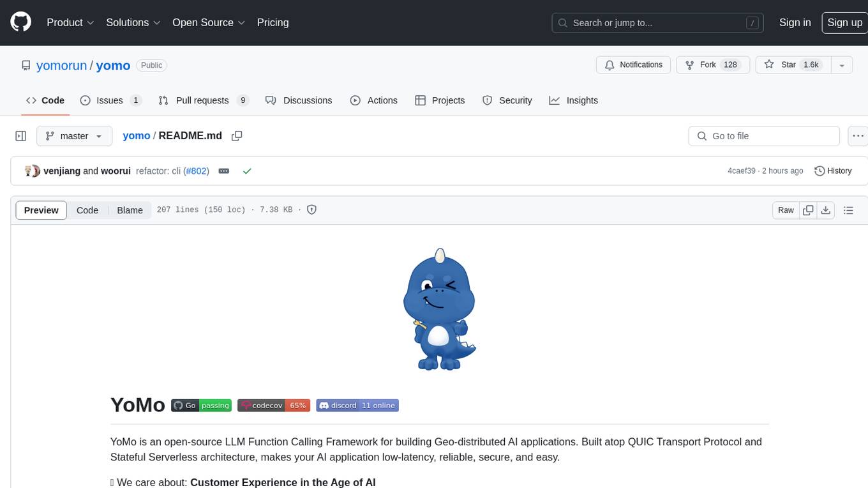The width and height of the screenshot is (868, 488).
Task: Copy raw file contents
Action: [808, 210]
